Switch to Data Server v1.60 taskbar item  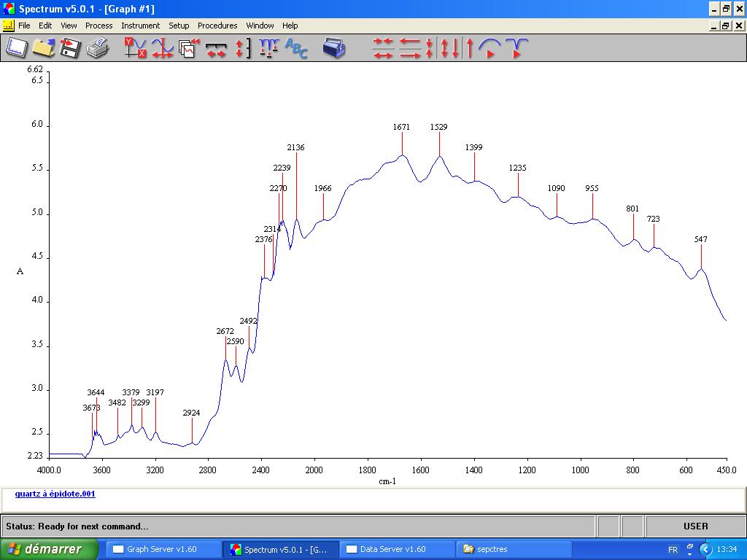[392, 549]
